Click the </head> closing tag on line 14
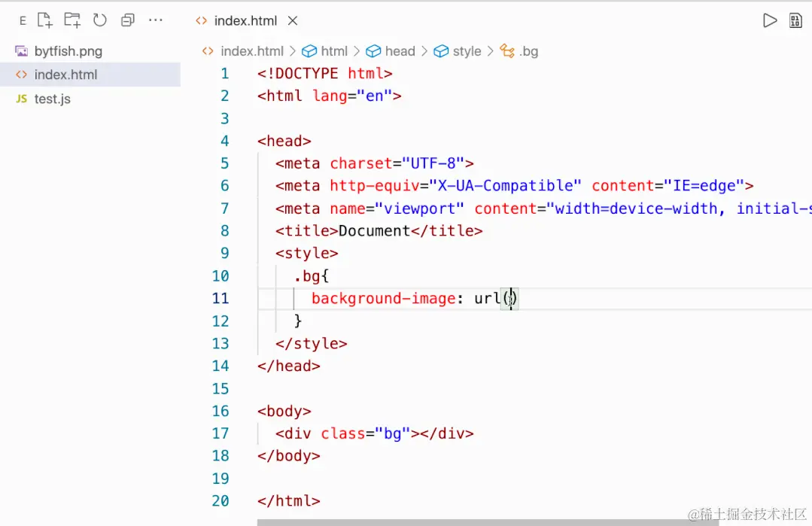Screen dimensions: 812x526 pyautogui.click(x=289, y=366)
